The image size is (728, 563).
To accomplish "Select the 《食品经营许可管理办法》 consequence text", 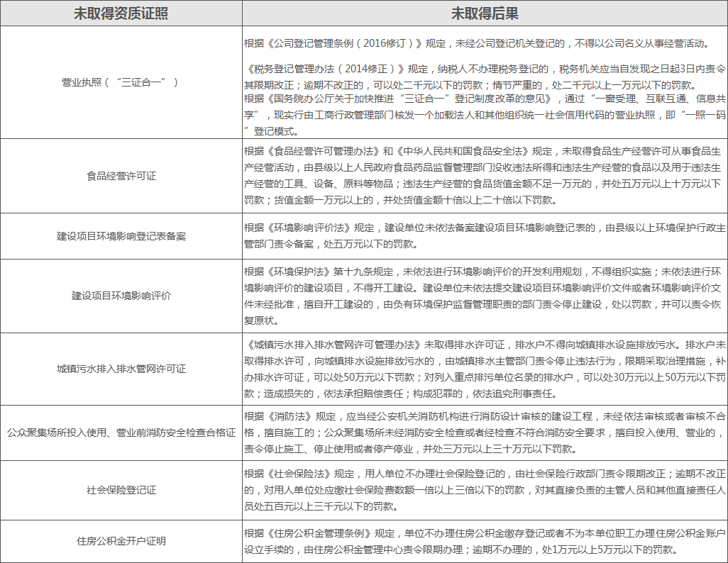I will 485,176.
